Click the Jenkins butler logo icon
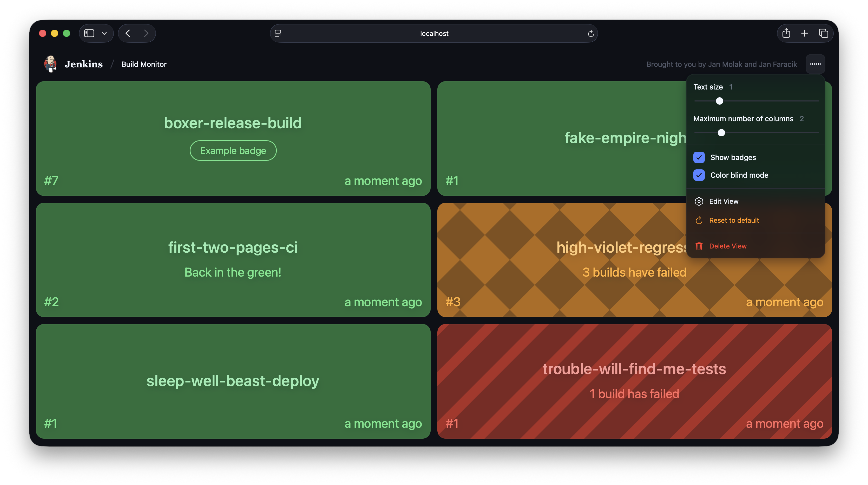This screenshot has height=485, width=868. [x=50, y=64]
